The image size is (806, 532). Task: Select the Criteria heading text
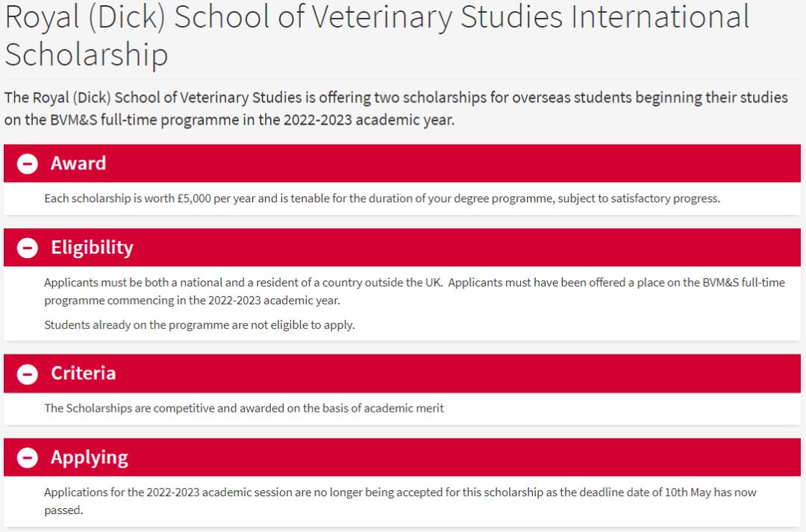click(83, 373)
